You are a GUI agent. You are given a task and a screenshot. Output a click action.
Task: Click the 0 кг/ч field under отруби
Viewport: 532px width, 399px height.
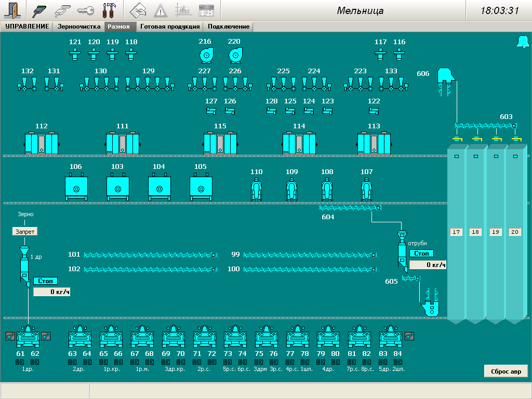coord(428,265)
